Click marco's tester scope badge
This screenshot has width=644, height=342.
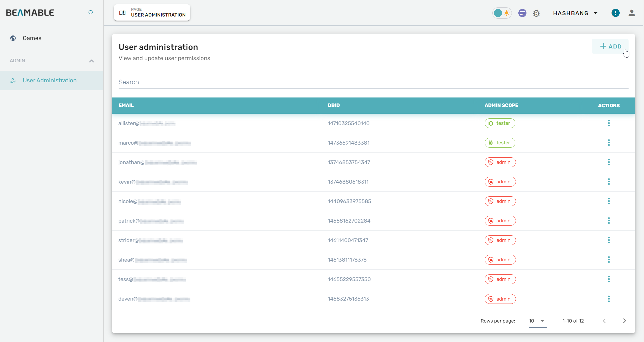coord(500,143)
